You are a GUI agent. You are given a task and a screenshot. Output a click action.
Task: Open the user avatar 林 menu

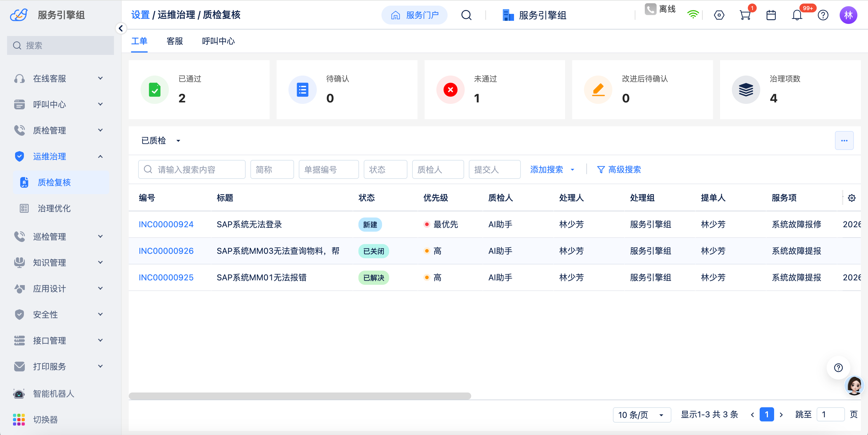848,15
